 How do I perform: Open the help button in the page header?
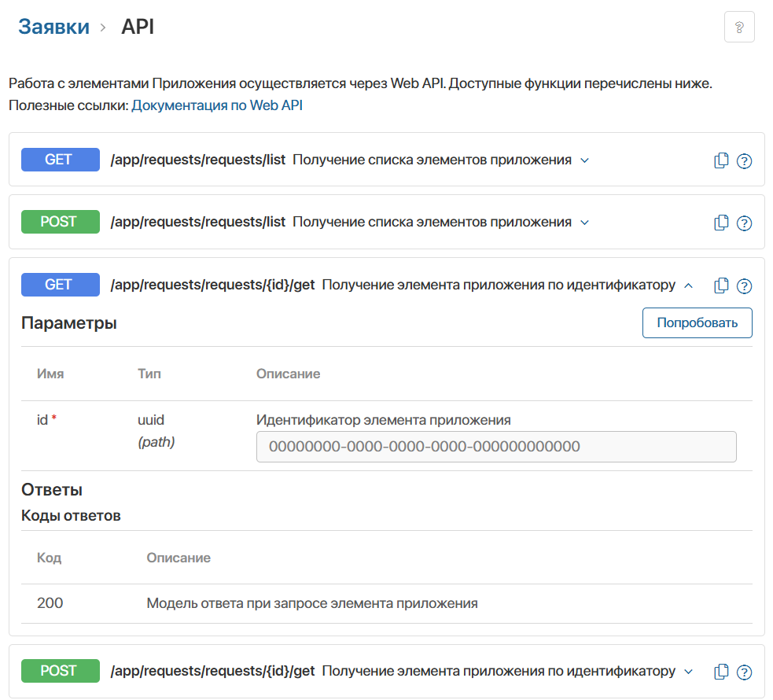(738, 28)
